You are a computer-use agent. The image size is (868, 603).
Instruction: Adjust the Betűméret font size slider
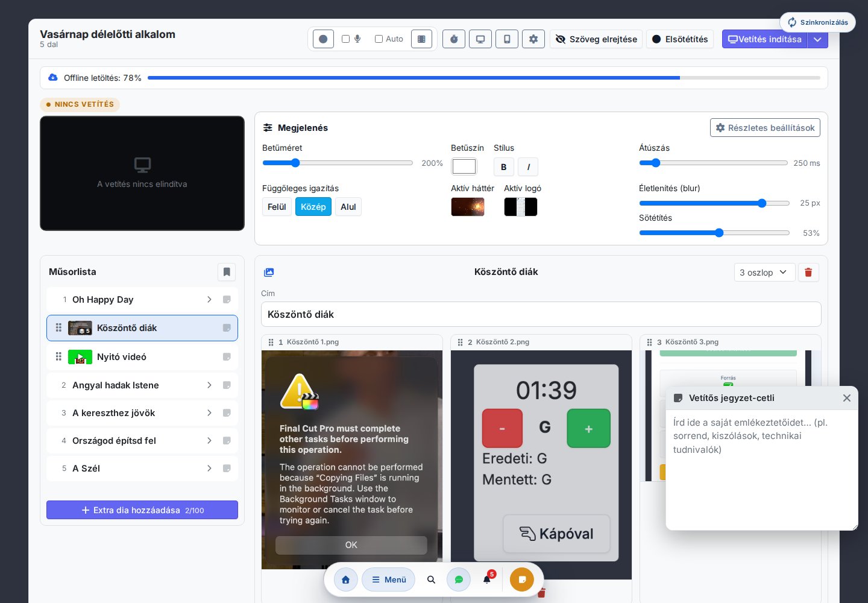pyautogui.click(x=338, y=163)
